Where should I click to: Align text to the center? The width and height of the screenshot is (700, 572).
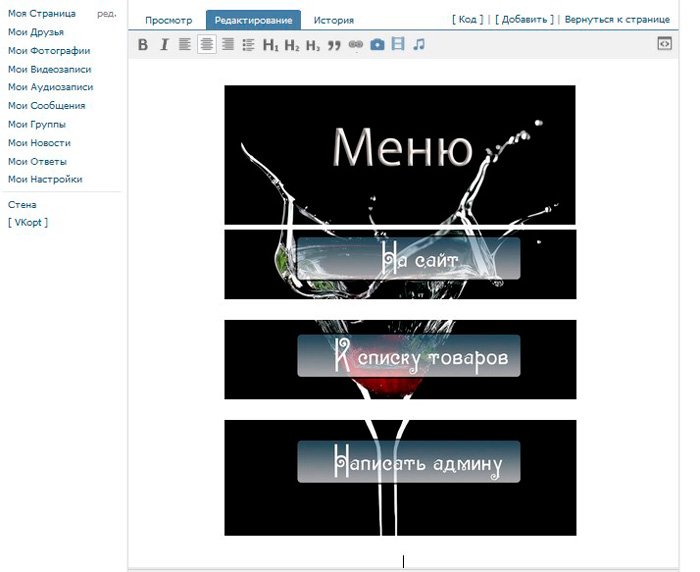click(x=207, y=45)
